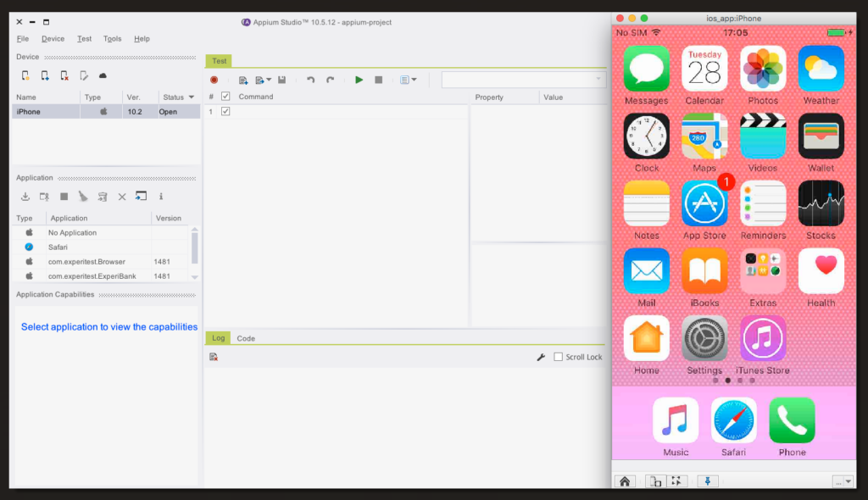This screenshot has height=500, width=868.
Task: Open the Help menu
Action: (x=142, y=39)
